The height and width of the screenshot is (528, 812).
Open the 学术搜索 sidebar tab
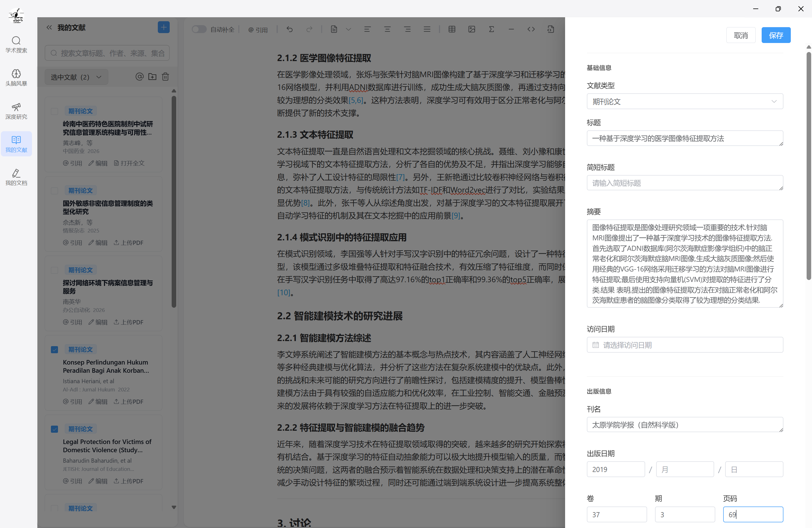[x=16, y=44]
